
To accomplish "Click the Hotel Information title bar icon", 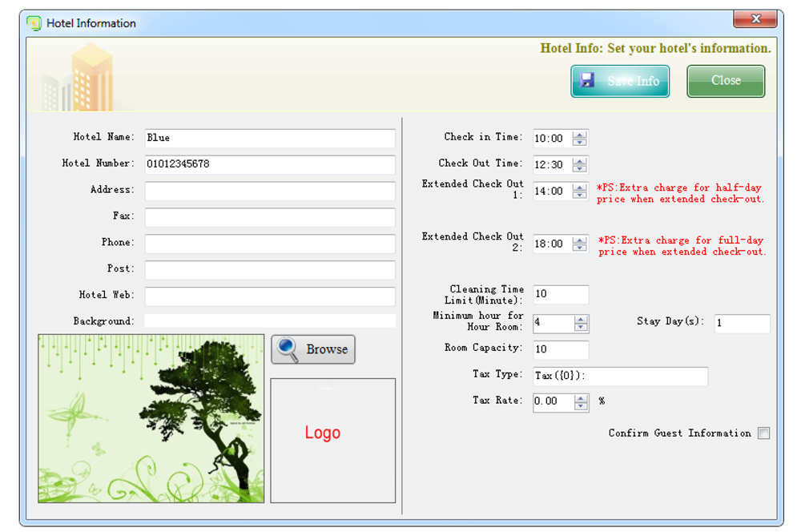I will click(34, 23).
